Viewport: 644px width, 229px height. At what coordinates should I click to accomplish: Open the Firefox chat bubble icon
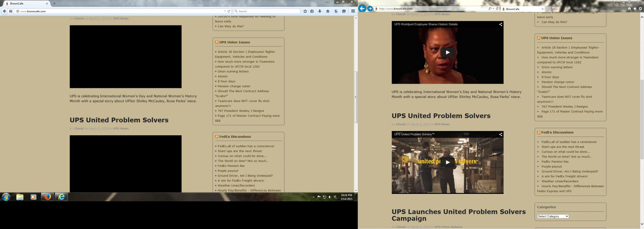click(344, 11)
